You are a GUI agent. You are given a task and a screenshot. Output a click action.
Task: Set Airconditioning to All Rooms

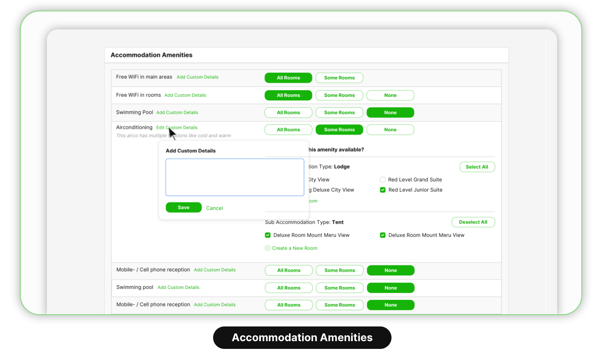click(x=288, y=130)
